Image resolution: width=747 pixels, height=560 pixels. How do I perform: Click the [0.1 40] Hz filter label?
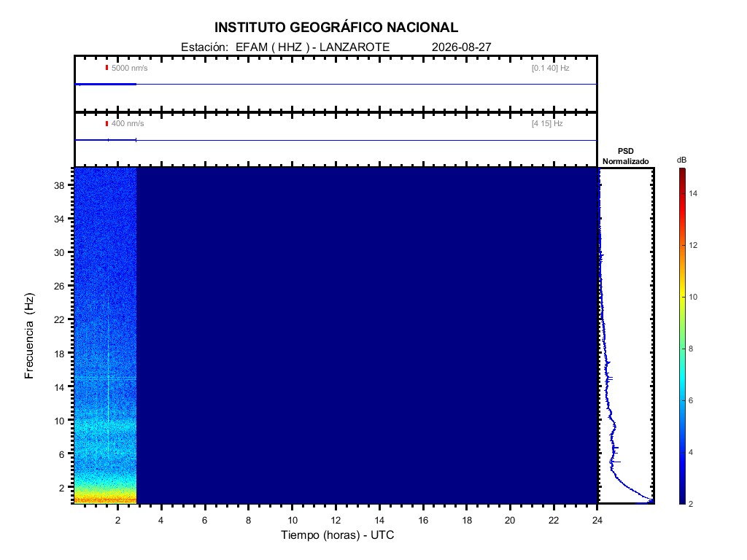(550, 68)
